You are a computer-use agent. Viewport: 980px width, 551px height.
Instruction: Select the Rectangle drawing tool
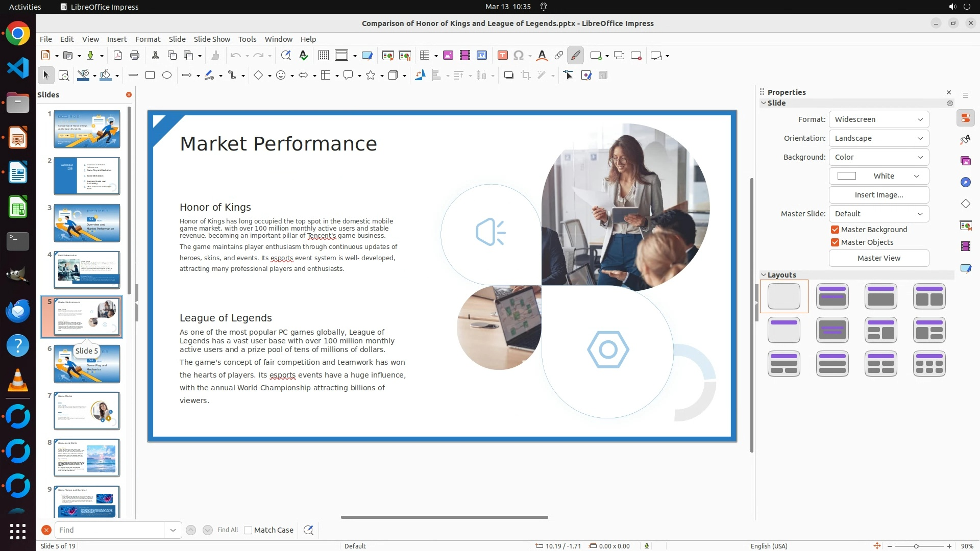point(150,76)
